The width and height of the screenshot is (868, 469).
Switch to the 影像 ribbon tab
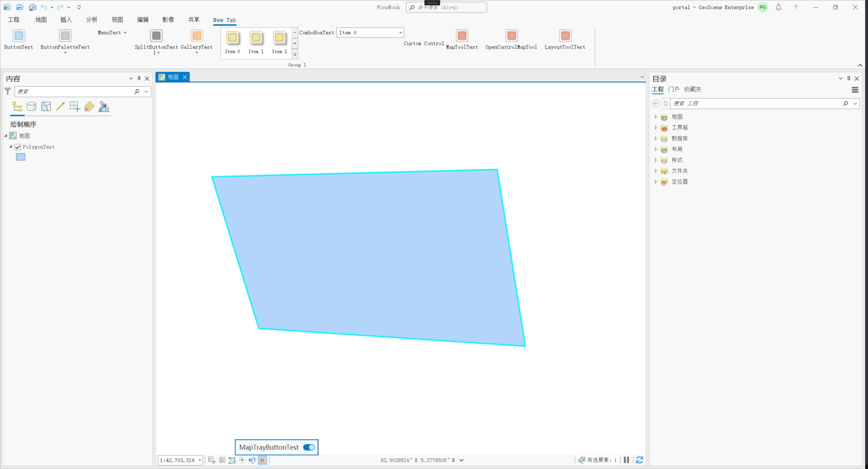coord(169,20)
